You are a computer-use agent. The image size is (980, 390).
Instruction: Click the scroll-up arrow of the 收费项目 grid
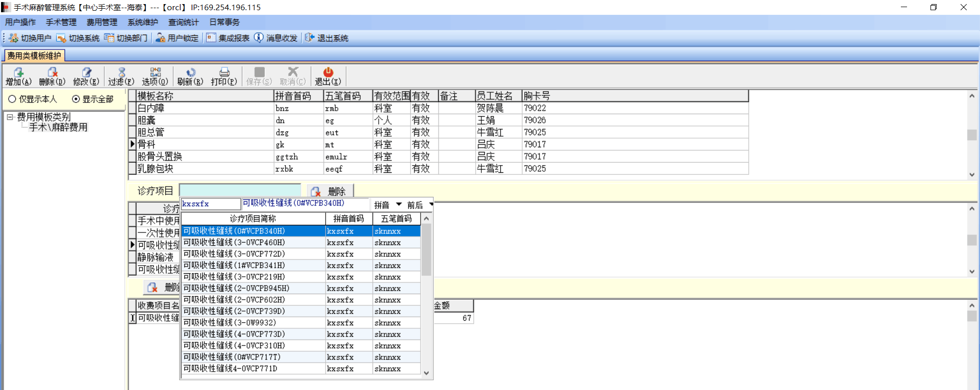(972, 305)
